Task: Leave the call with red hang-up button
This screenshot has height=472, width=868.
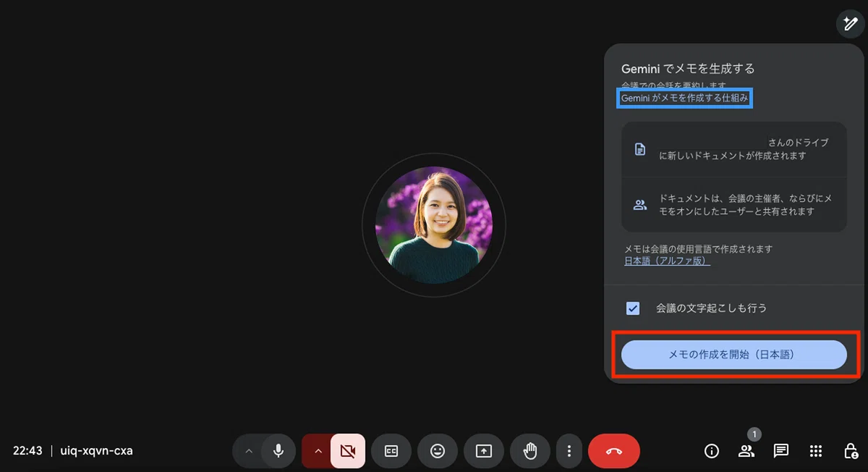Action: click(614, 451)
